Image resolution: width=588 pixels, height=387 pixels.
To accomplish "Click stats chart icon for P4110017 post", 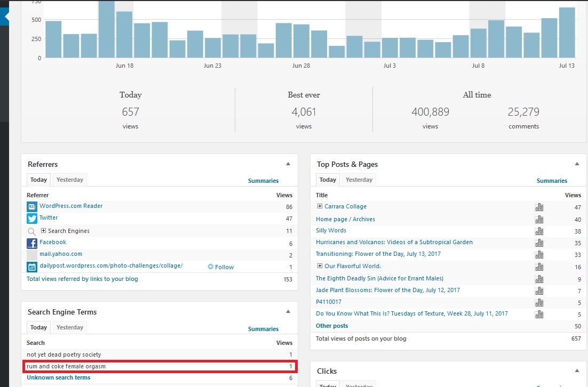I will click(x=538, y=302).
